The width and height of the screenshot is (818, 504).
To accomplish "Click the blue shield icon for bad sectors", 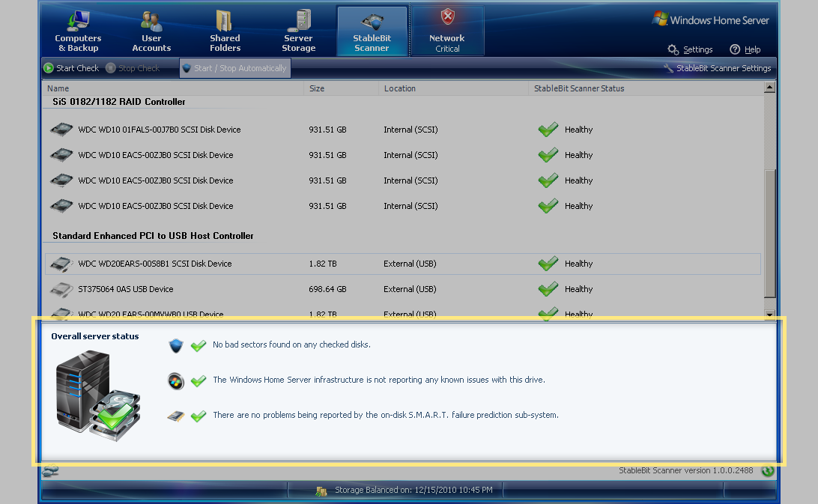I will coord(176,345).
